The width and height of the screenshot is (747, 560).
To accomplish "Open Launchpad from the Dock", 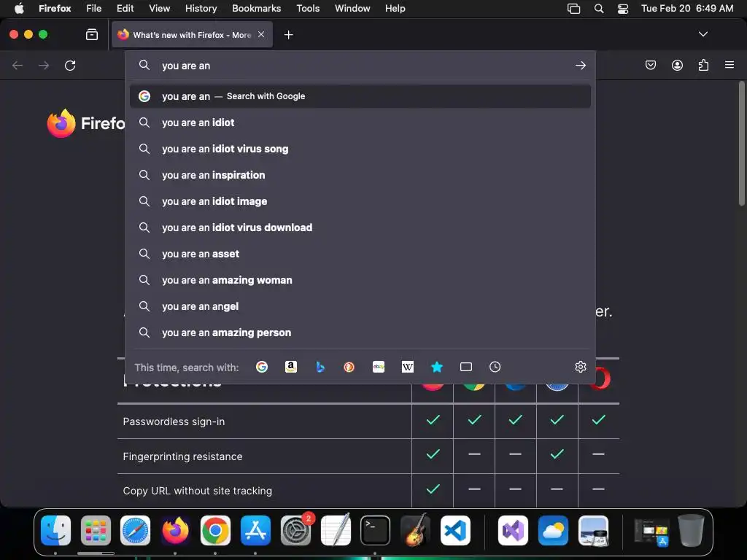I will click(96, 530).
